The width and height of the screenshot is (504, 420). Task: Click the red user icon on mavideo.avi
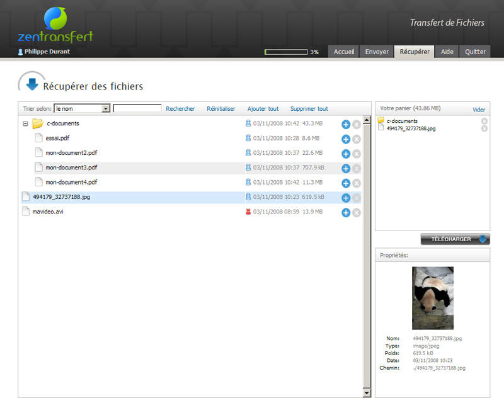pos(248,212)
